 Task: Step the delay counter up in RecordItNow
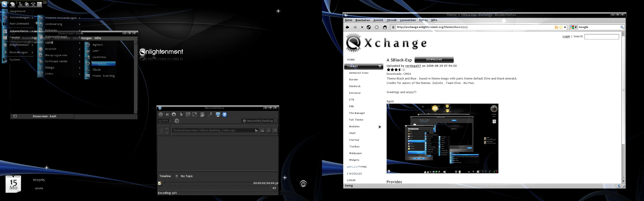point(167,128)
